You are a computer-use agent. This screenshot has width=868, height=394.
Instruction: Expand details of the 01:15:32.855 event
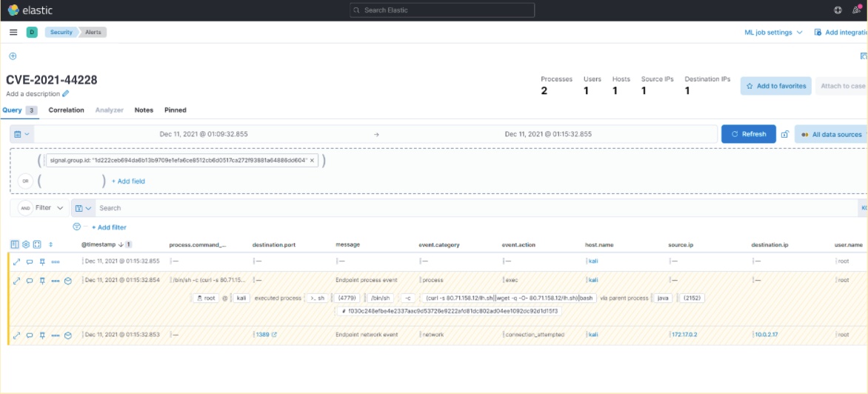click(x=16, y=261)
